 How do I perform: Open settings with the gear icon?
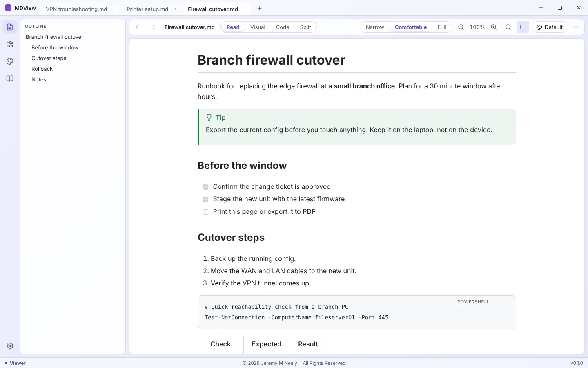(x=10, y=346)
